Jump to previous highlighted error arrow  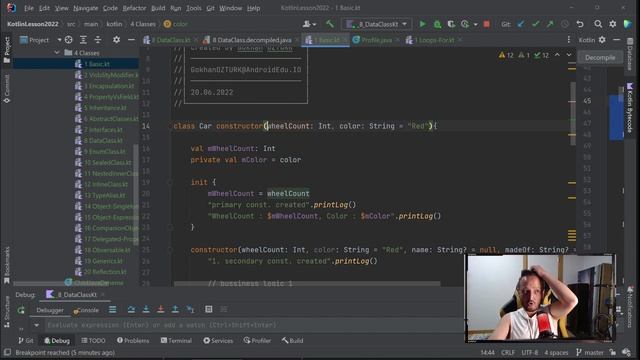(x=557, y=55)
